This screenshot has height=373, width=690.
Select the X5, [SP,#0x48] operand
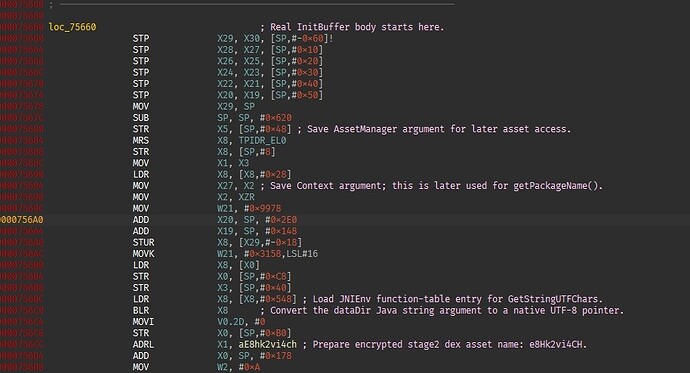pos(254,129)
